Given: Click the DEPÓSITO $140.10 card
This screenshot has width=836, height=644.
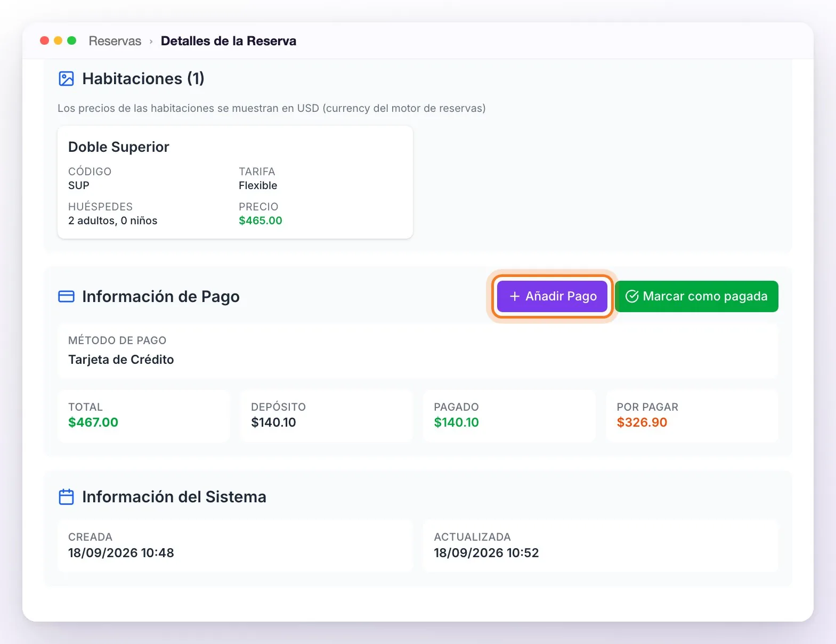Looking at the screenshot, I should [x=327, y=415].
